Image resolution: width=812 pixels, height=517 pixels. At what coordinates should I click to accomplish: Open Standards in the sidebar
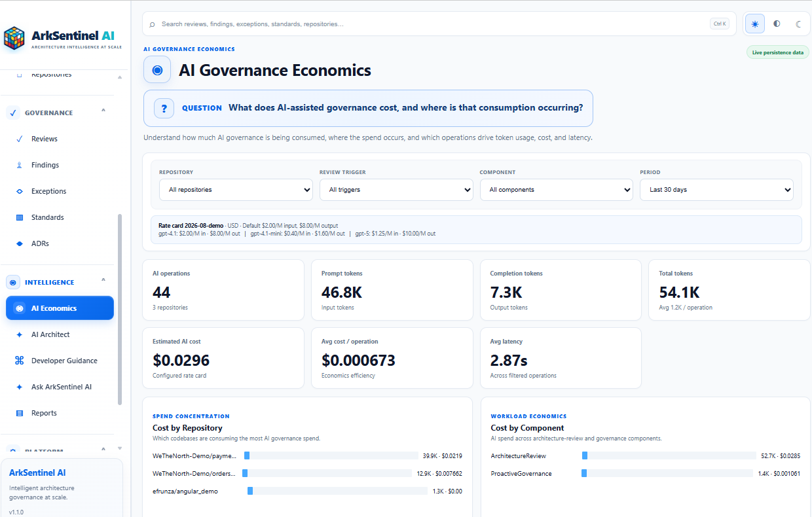pos(60,217)
